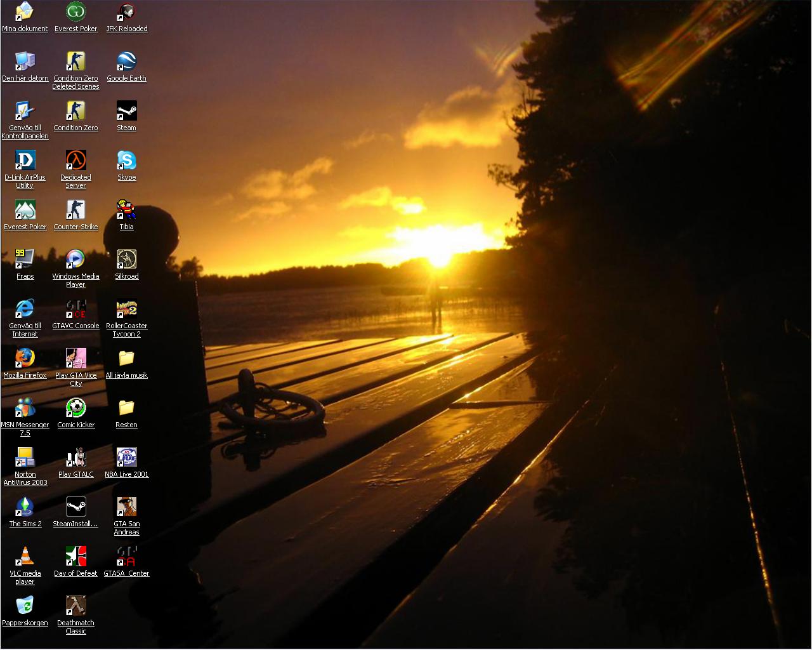Select the RollerCoaster Tycoon 2 icon

pyautogui.click(x=126, y=309)
